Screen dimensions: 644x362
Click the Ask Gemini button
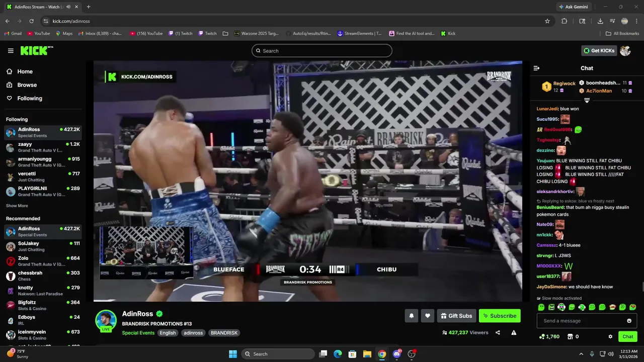pyautogui.click(x=573, y=7)
